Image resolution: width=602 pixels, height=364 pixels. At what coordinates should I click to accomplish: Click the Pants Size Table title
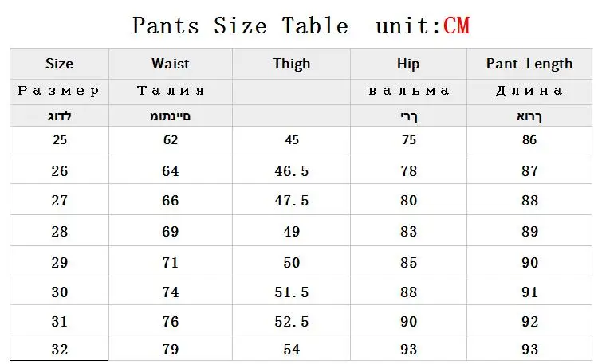coord(240,25)
